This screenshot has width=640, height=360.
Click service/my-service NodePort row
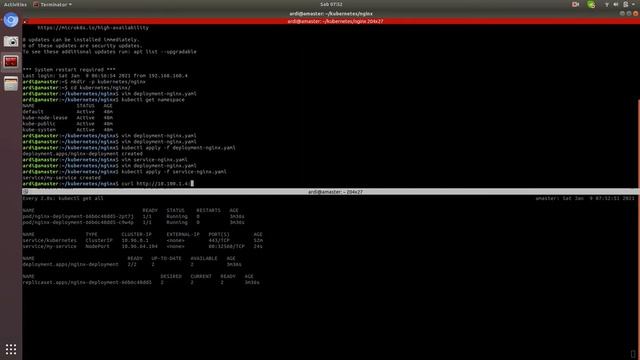point(143,247)
